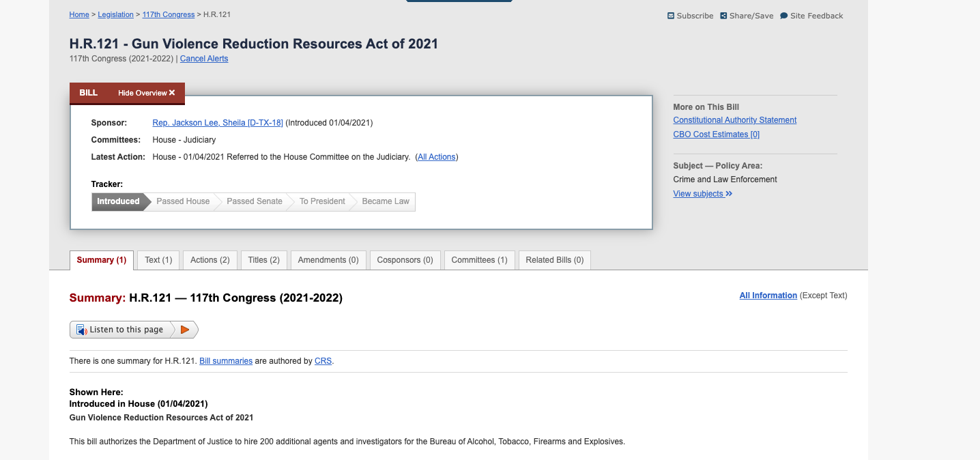Open the All Information link
Image resolution: width=980 pixels, height=460 pixels.
768,296
